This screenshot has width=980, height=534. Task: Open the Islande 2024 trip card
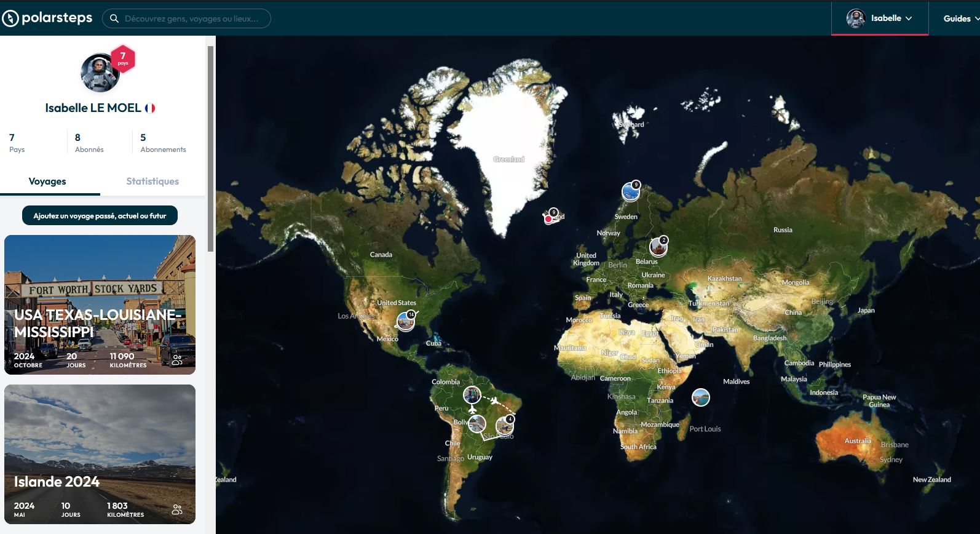pos(100,454)
